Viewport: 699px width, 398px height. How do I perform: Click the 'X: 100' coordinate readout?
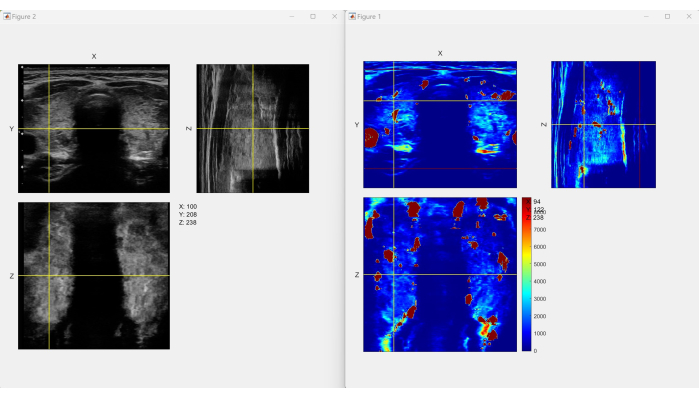(188, 206)
